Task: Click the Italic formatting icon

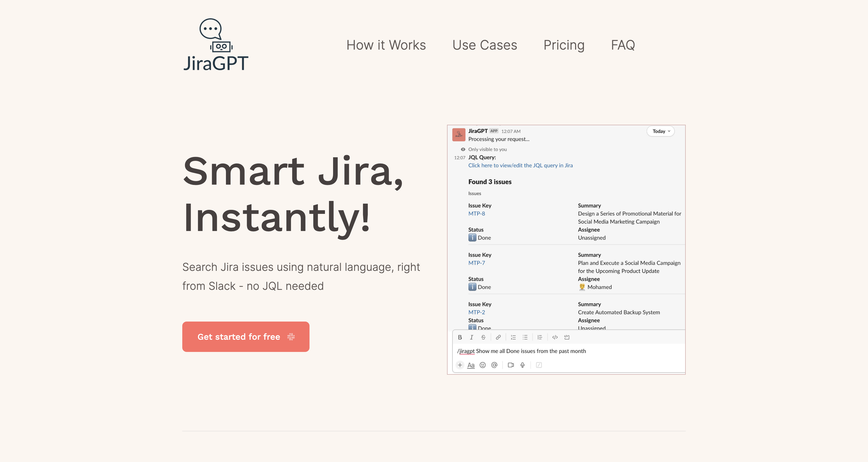Action: click(x=471, y=337)
